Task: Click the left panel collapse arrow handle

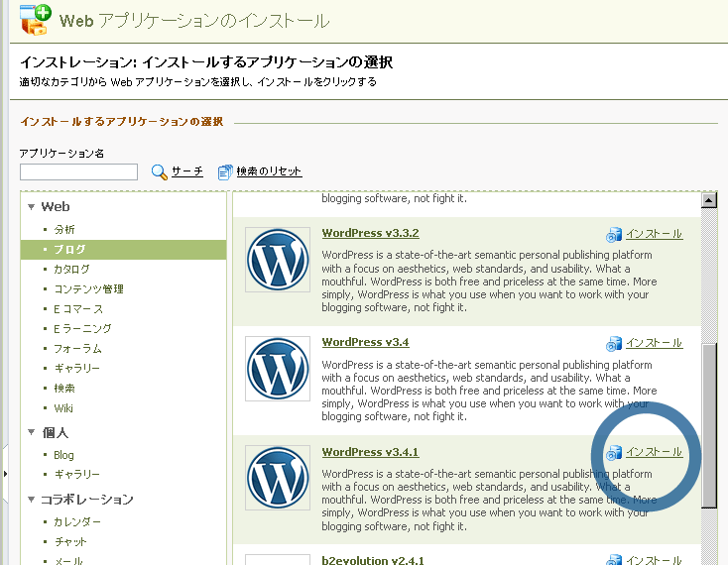Action: (x=5, y=474)
